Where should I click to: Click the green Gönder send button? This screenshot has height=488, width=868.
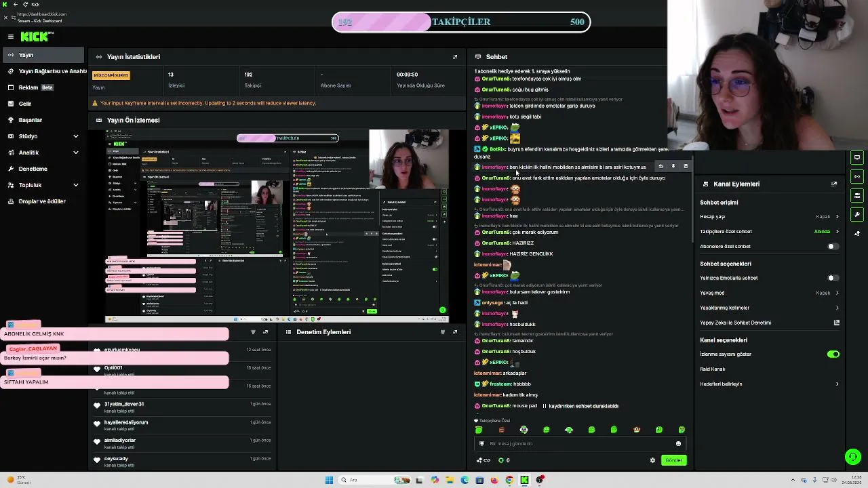click(673, 460)
